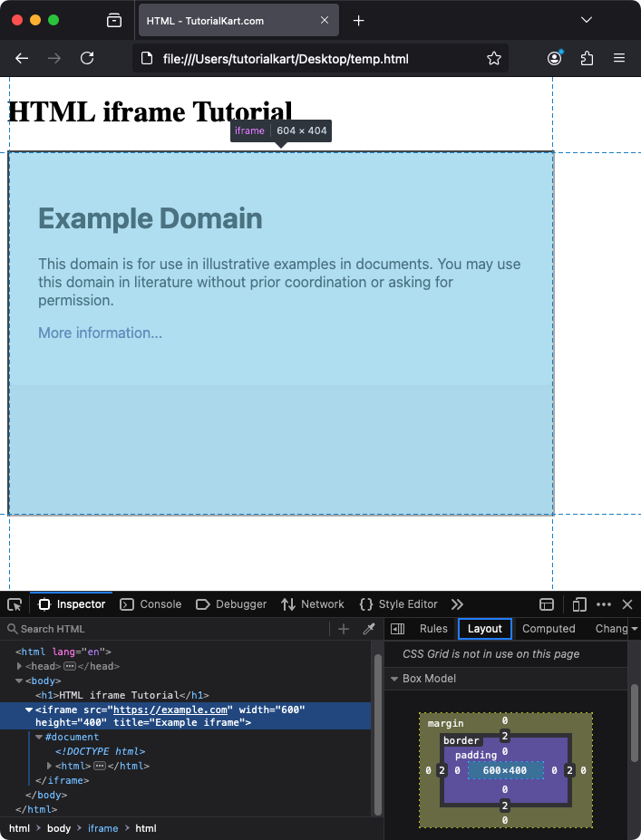The width and height of the screenshot is (641, 840).
Task: Switch to the Network tab
Action: [x=313, y=604]
